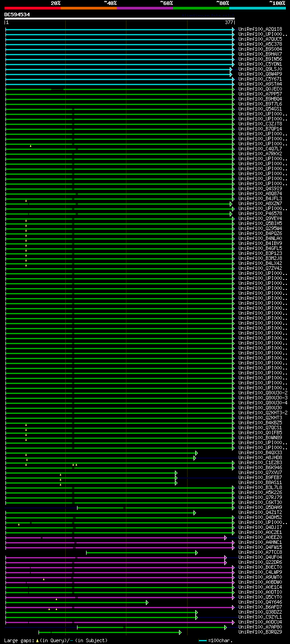Select hit label UniRef100_B9HAX7

260,54
